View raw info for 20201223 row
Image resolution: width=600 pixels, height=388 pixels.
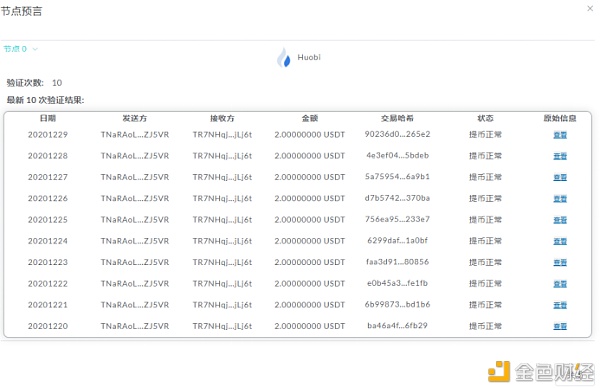560,262
